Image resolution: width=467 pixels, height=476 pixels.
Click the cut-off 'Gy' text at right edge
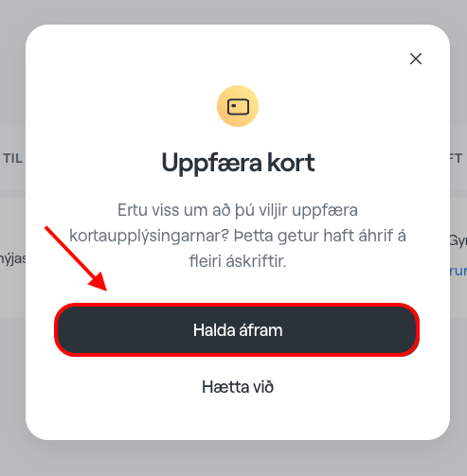pos(458,241)
